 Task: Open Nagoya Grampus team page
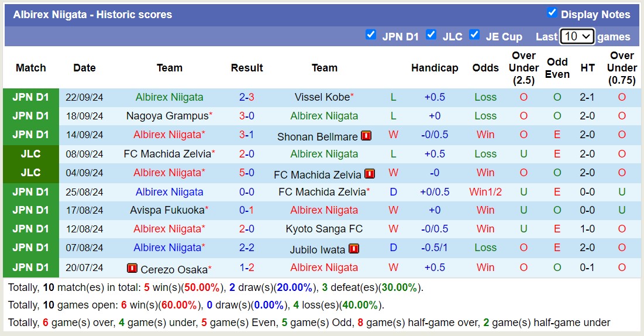pos(167,116)
